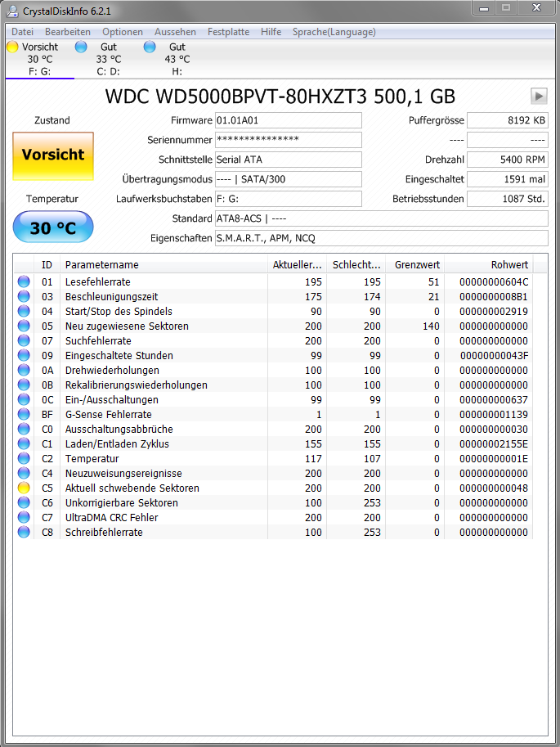Click status orb for 05 Neu zugewiesene Sektoren
This screenshot has width=560, height=747.
click(24, 326)
